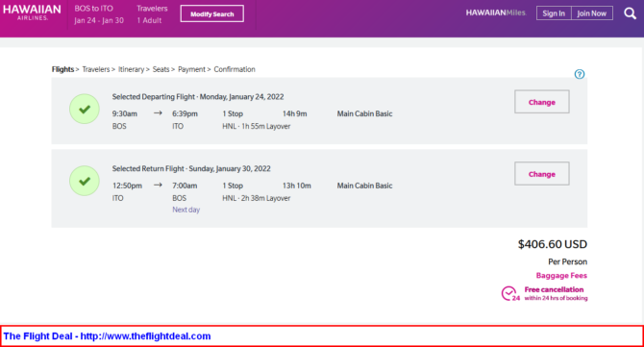Open the Baggage Fees link

coord(561,276)
